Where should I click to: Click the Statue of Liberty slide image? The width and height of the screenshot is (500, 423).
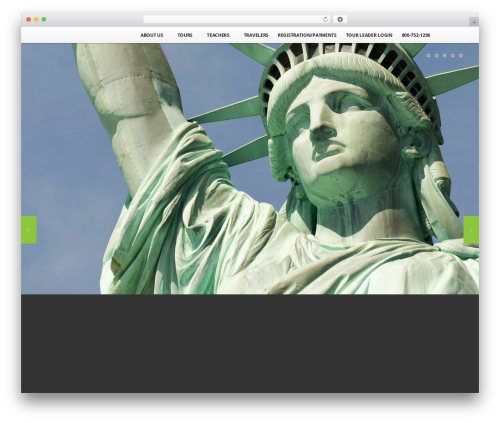click(x=250, y=169)
